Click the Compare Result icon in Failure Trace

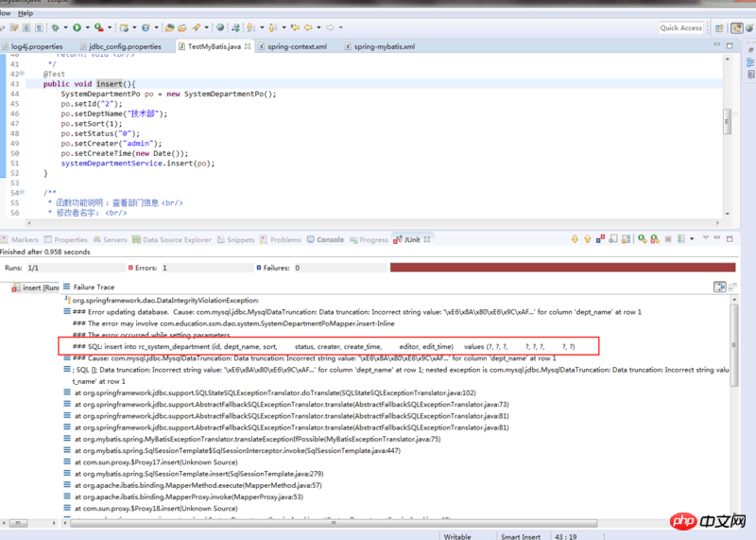[733, 287]
